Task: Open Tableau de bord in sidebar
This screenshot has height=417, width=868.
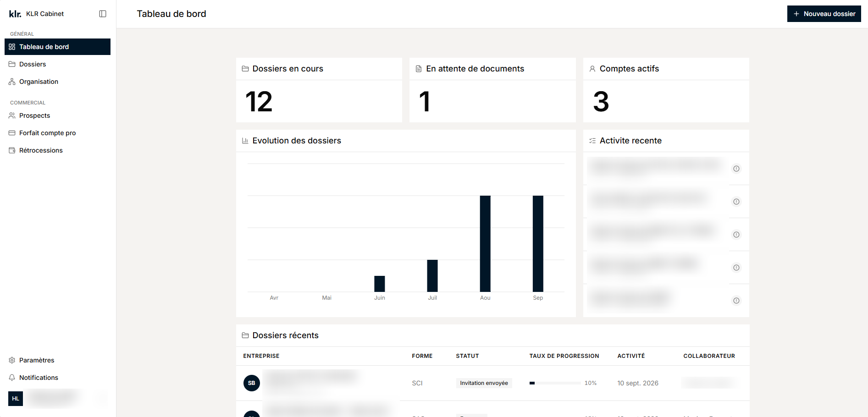Action: 57,47
